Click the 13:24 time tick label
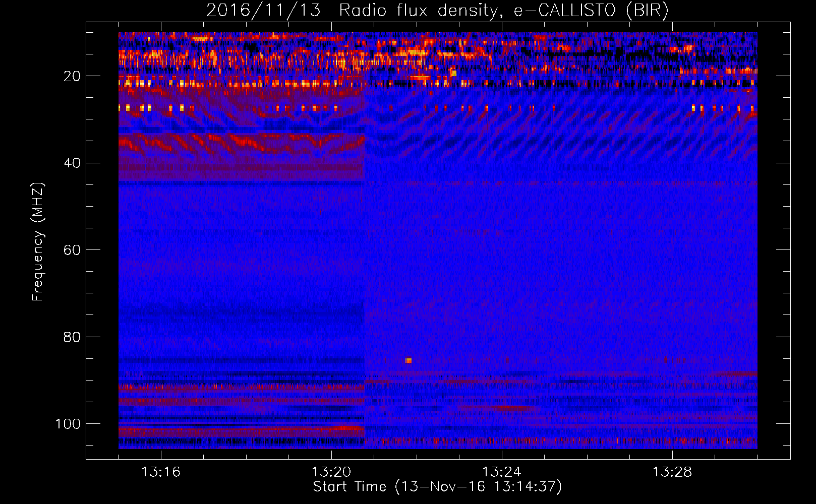The image size is (816, 504). 502,472
